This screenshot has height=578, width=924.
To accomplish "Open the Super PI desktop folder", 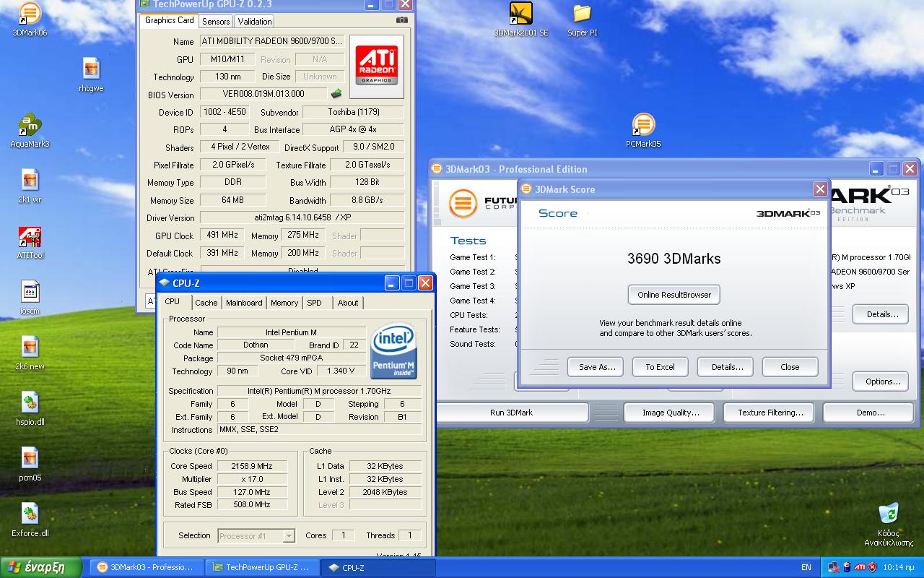I will tap(582, 20).
